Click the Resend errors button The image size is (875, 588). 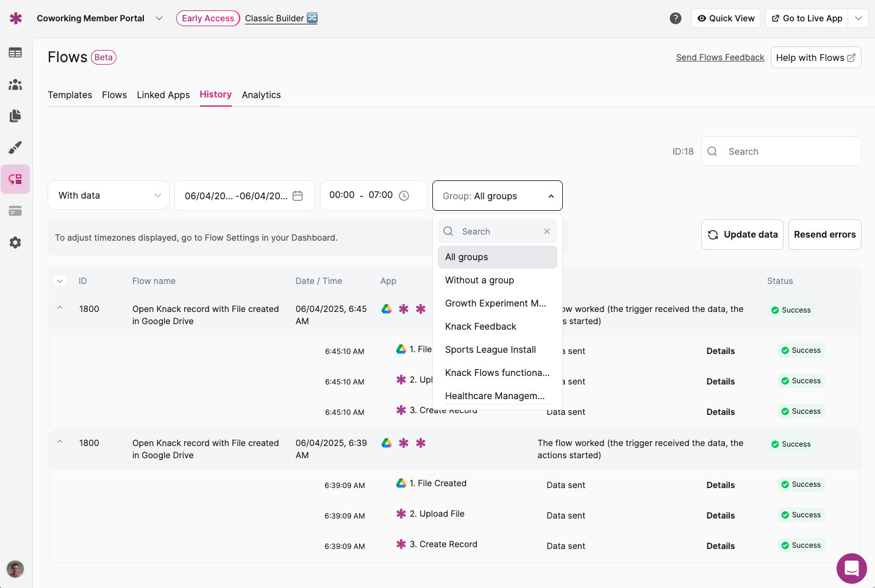tap(824, 235)
